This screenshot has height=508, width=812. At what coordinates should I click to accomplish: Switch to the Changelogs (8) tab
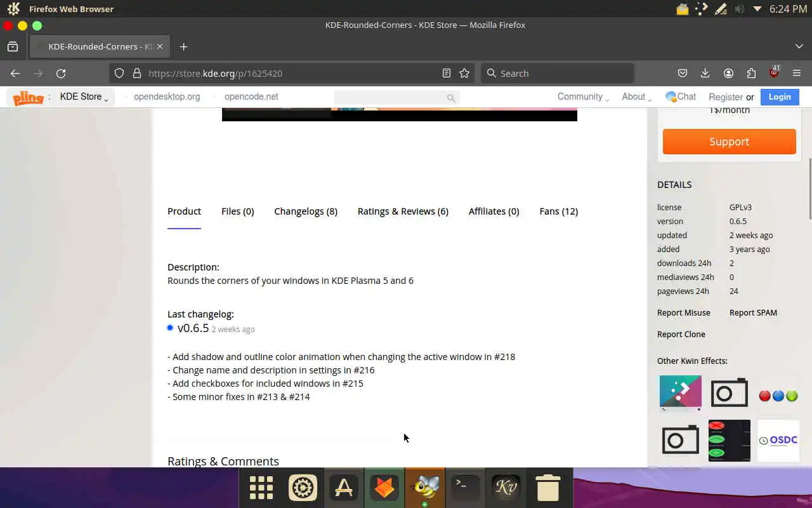pyautogui.click(x=306, y=211)
